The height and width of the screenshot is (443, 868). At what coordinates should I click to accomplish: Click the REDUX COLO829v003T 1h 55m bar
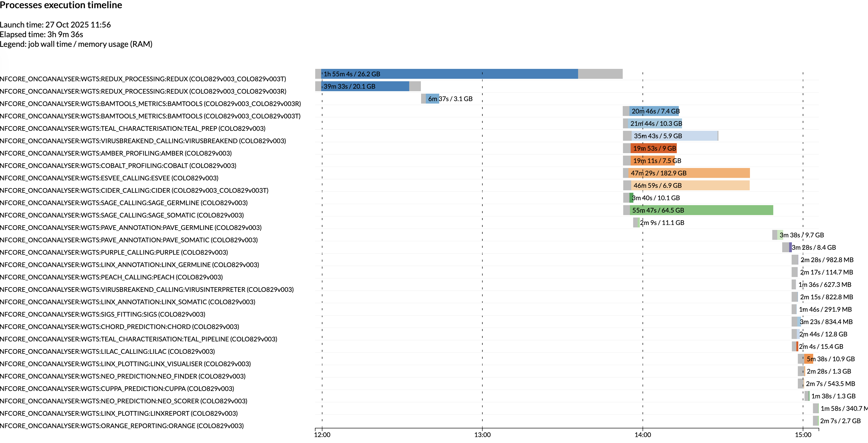tap(449, 74)
